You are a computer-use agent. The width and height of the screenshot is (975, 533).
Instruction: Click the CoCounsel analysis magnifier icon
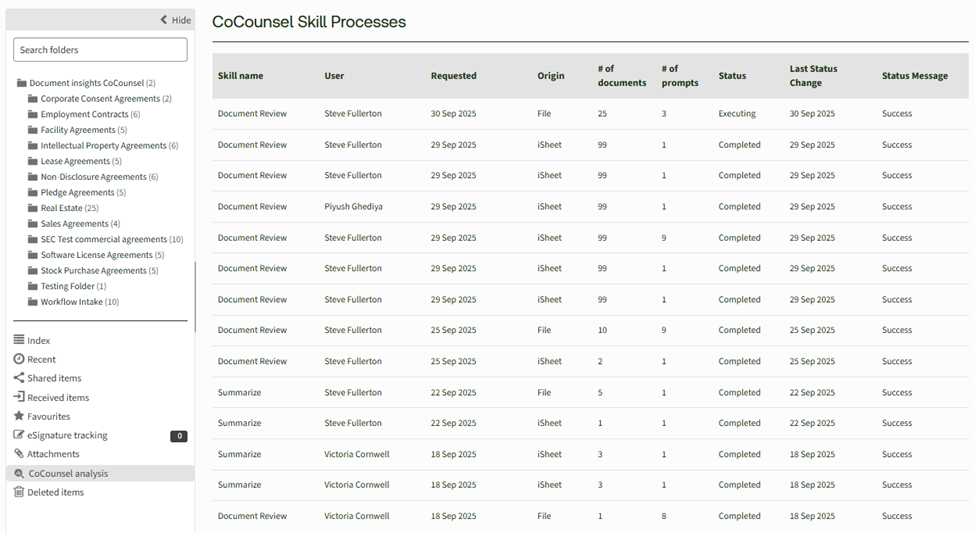tap(19, 473)
